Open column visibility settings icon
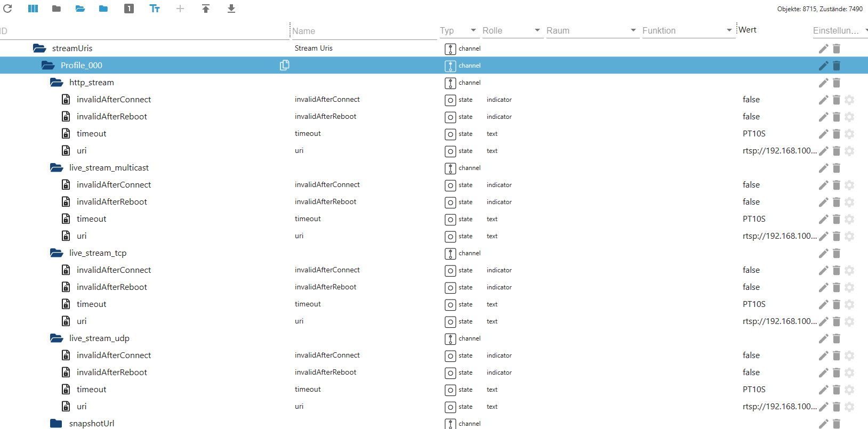This screenshot has width=868, height=429. [33, 9]
